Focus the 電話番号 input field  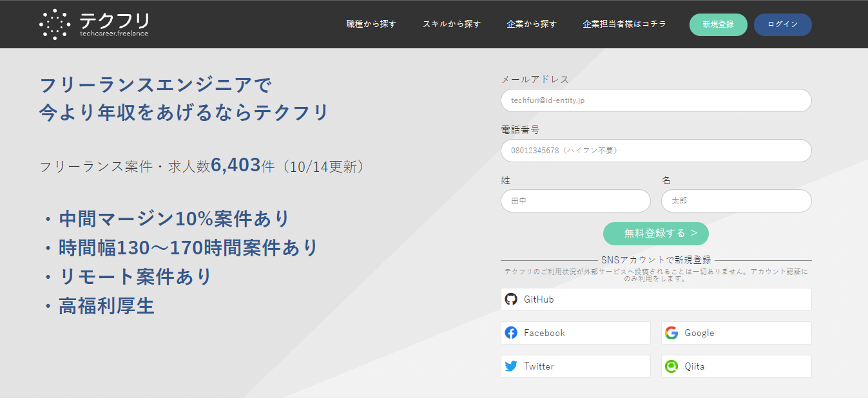(656, 151)
